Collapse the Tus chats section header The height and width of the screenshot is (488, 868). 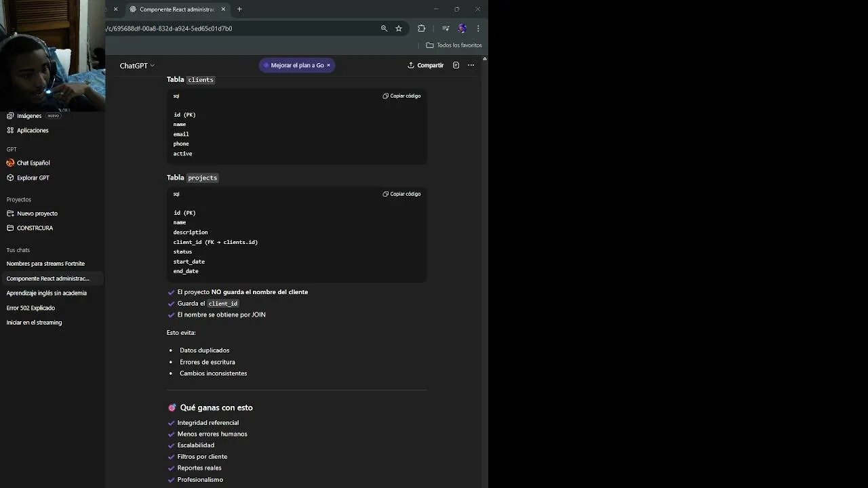coord(18,250)
